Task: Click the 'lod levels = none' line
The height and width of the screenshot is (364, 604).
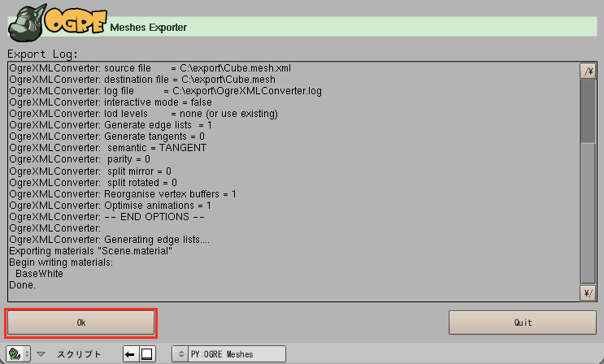Action: [143, 114]
